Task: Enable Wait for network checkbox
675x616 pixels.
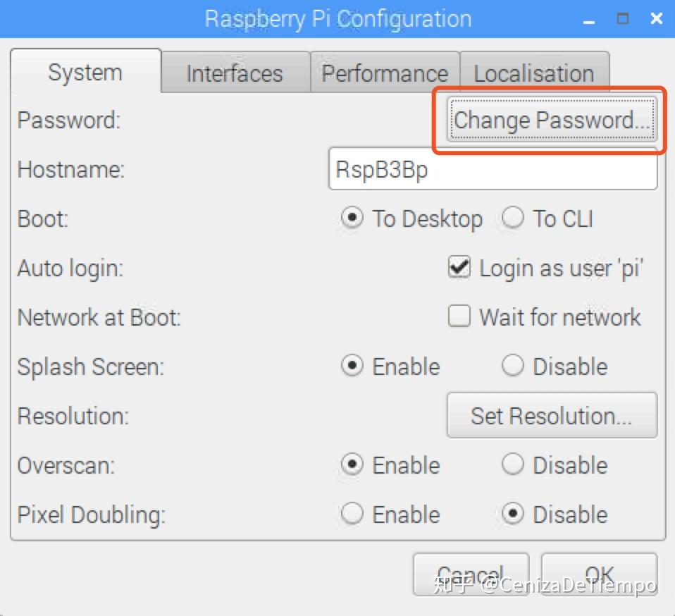Action: pyautogui.click(x=459, y=317)
